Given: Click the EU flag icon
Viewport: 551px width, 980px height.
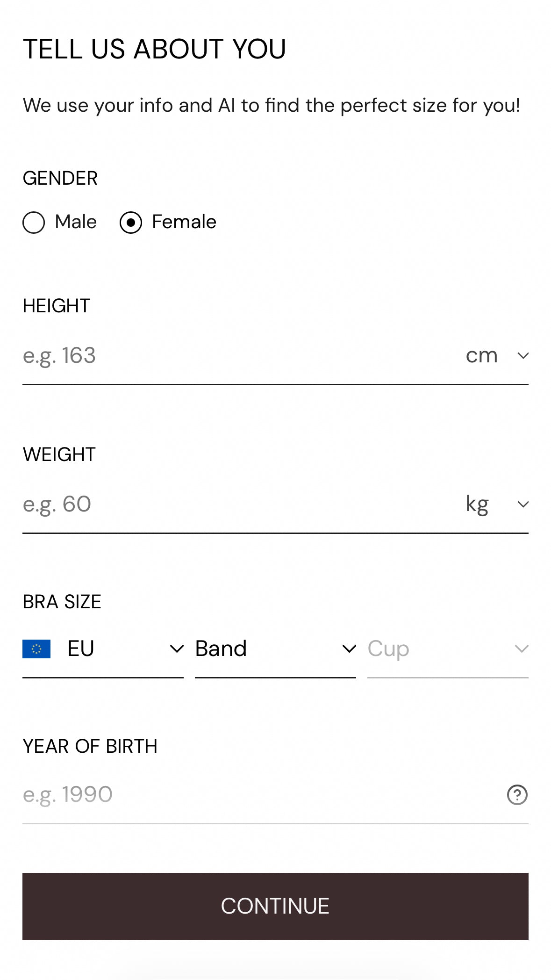Looking at the screenshot, I should (36, 649).
